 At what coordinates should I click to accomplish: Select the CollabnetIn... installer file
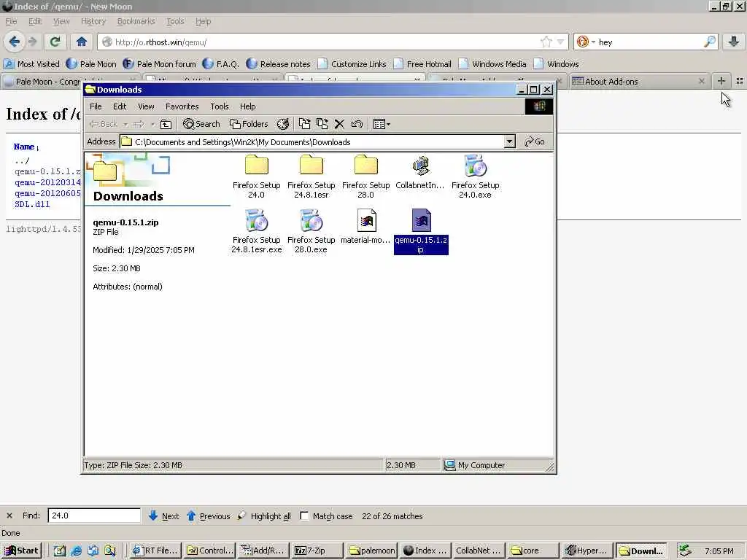coord(420,172)
